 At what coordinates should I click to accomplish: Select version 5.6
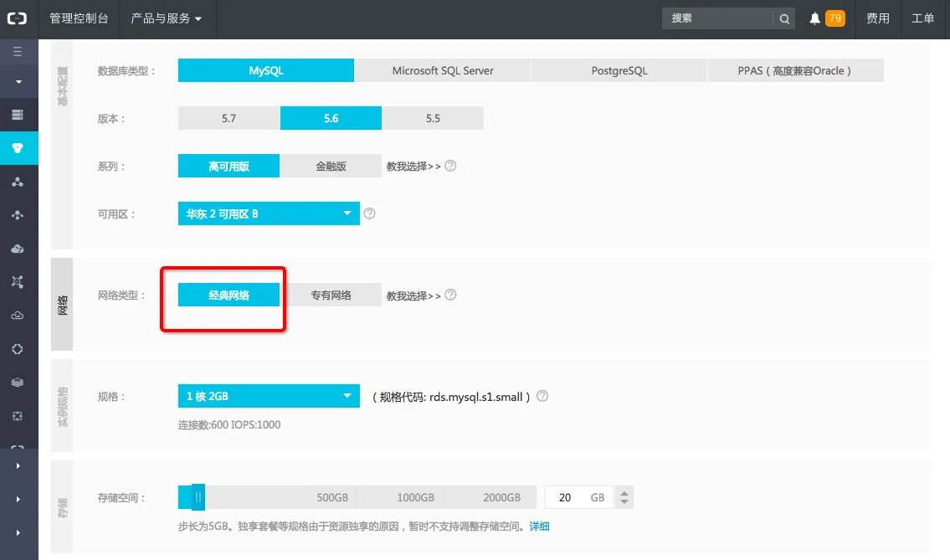coord(331,118)
